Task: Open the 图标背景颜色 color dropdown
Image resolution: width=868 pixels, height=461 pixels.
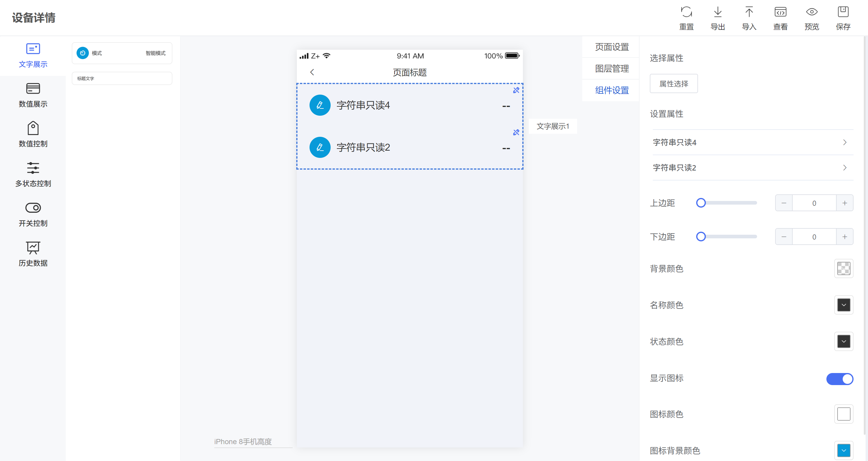Action: [x=843, y=450]
